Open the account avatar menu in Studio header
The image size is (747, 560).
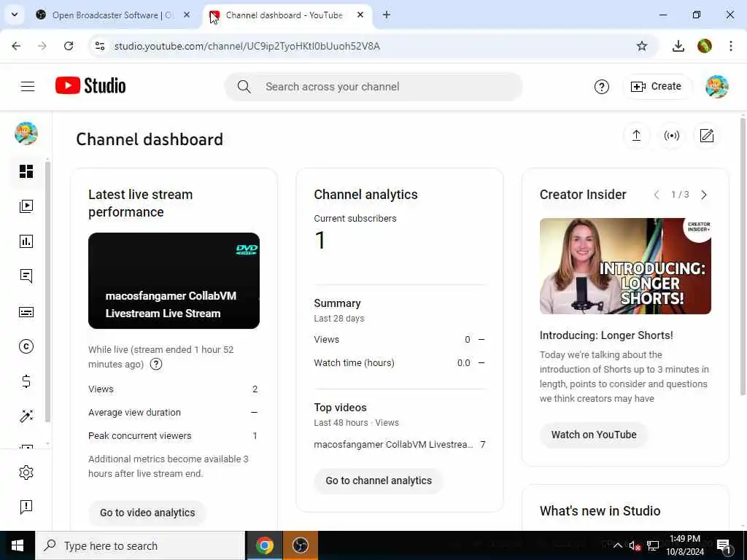[716, 87]
